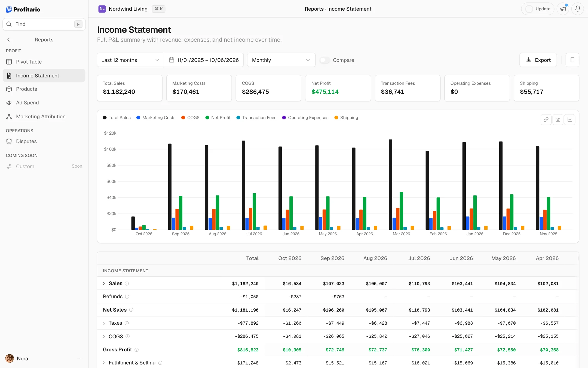Open the Last 12 months dropdown
This screenshot has height=368, width=588.
click(x=130, y=60)
